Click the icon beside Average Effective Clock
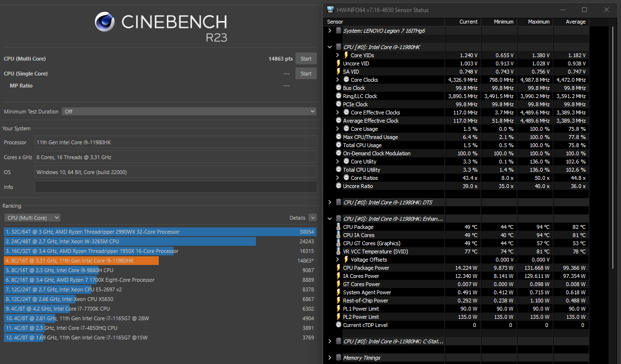 point(339,121)
